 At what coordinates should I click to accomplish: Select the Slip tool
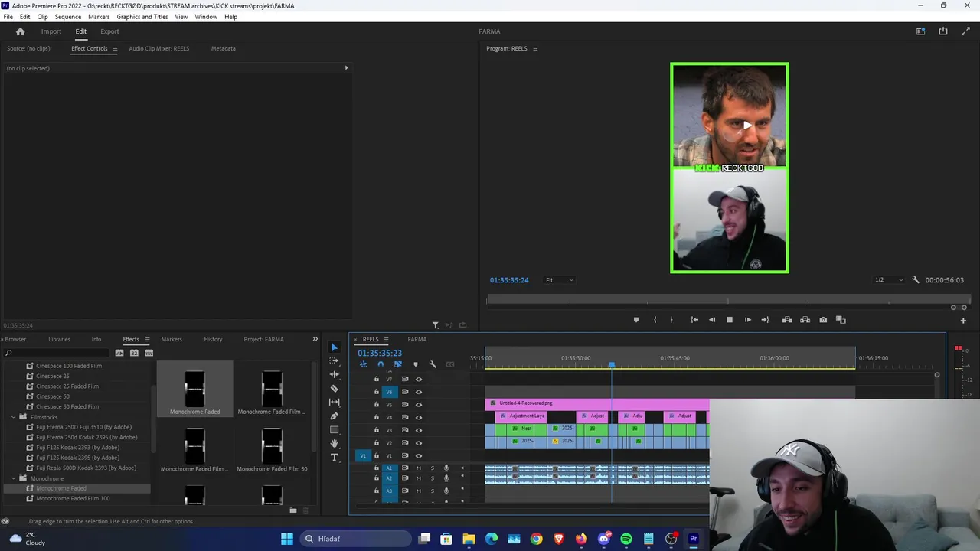click(334, 402)
